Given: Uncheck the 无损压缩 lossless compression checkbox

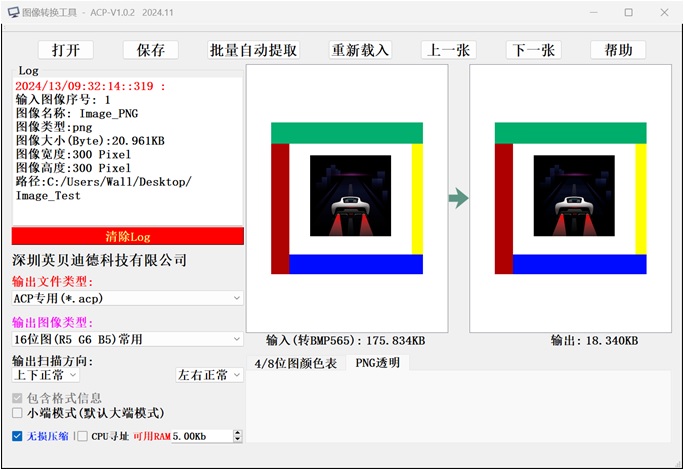Looking at the screenshot, I should (17, 436).
